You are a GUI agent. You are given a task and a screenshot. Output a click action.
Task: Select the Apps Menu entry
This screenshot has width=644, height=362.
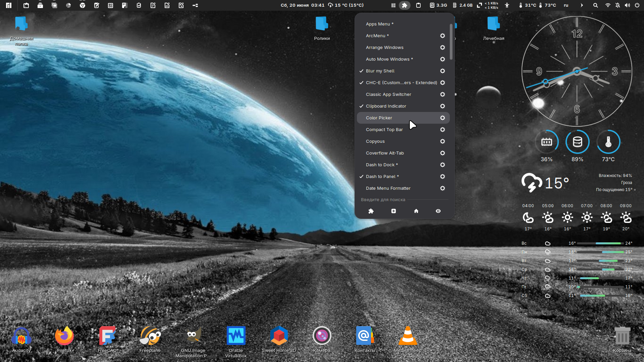[403, 24]
